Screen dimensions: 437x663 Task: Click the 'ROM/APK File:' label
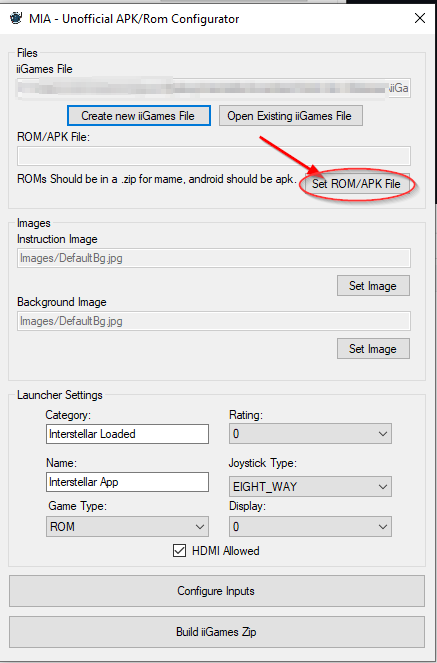[53, 137]
